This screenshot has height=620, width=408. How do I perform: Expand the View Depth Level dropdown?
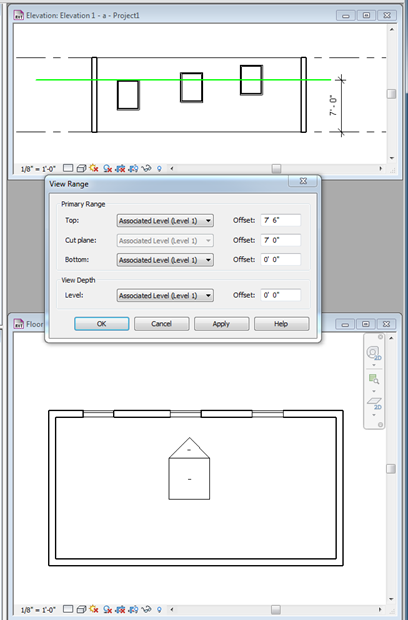165,295
